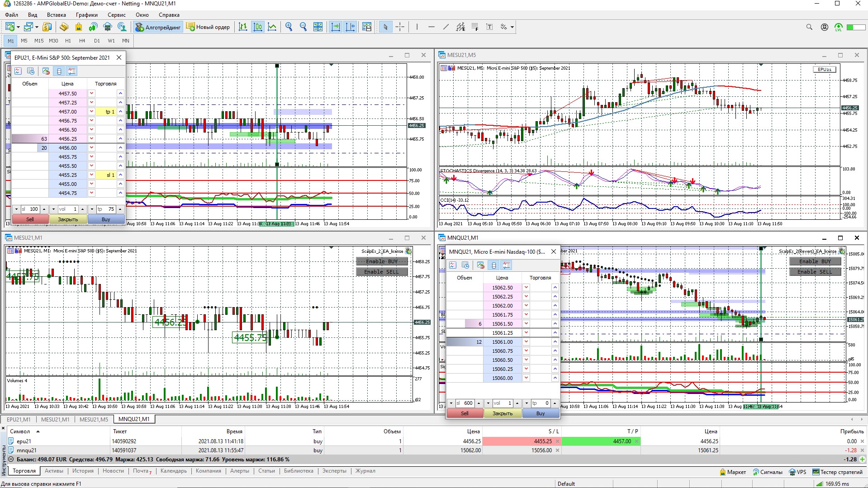Viewport: 868px width, 488px height.
Task: Click Enable BUY on MESU21,M1 chart
Action: (382, 261)
